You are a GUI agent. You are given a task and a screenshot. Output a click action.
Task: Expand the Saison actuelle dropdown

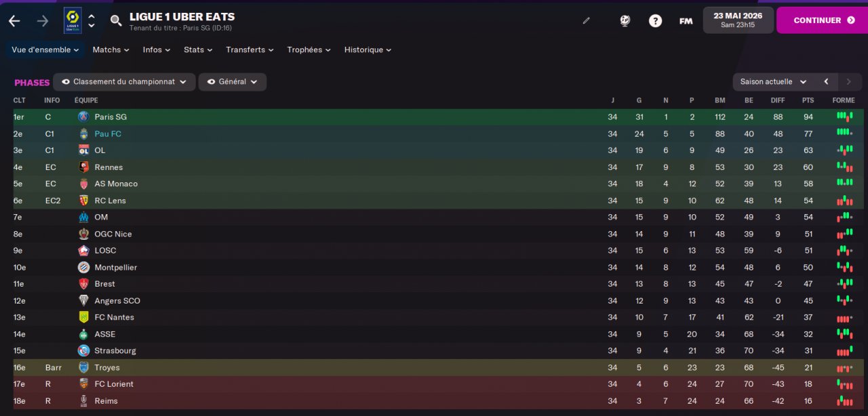point(773,82)
